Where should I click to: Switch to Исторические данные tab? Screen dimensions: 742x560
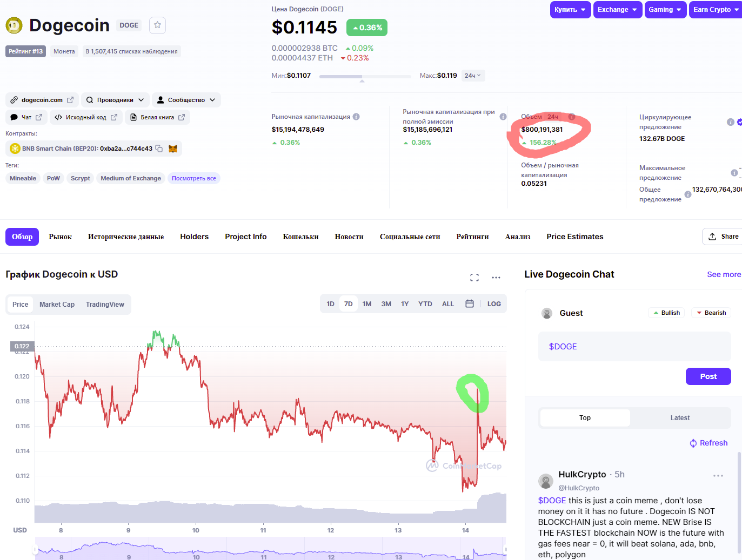126,237
